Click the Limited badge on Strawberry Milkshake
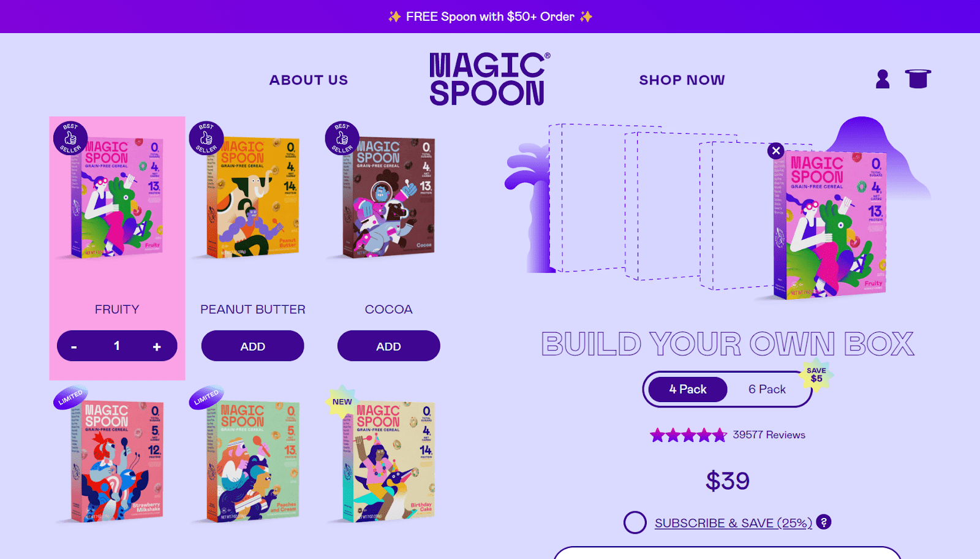Image resolution: width=980 pixels, height=559 pixels. click(70, 397)
